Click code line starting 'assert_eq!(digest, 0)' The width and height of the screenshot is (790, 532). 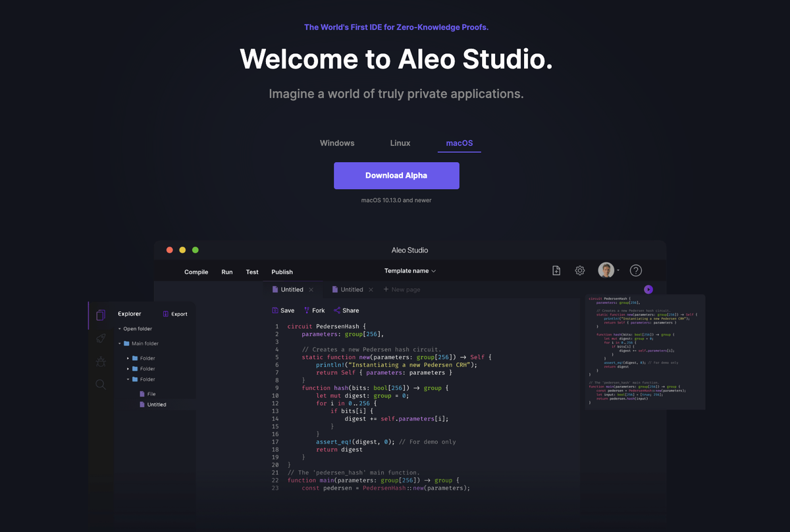[386, 442]
